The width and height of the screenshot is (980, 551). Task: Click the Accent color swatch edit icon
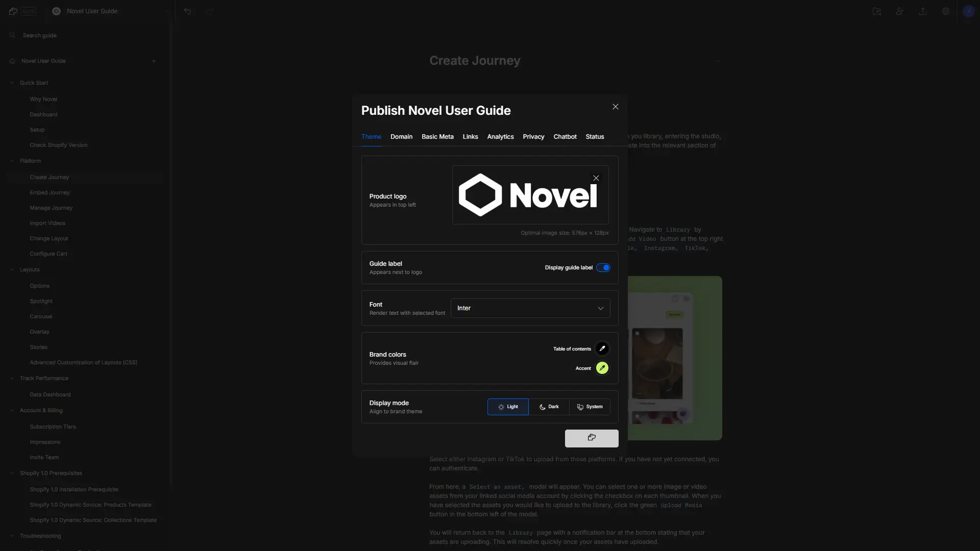[602, 368]
